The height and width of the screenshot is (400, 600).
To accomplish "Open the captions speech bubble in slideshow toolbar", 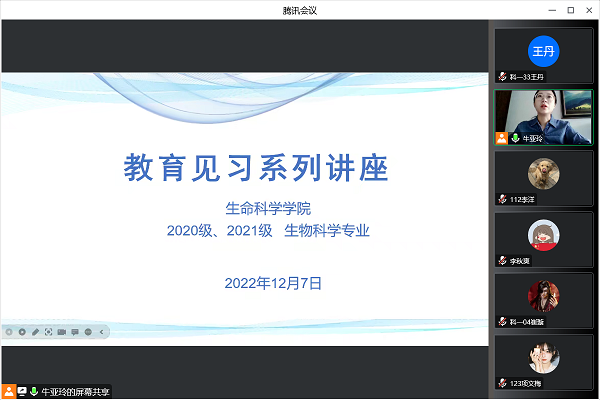I will coord(75,332).
